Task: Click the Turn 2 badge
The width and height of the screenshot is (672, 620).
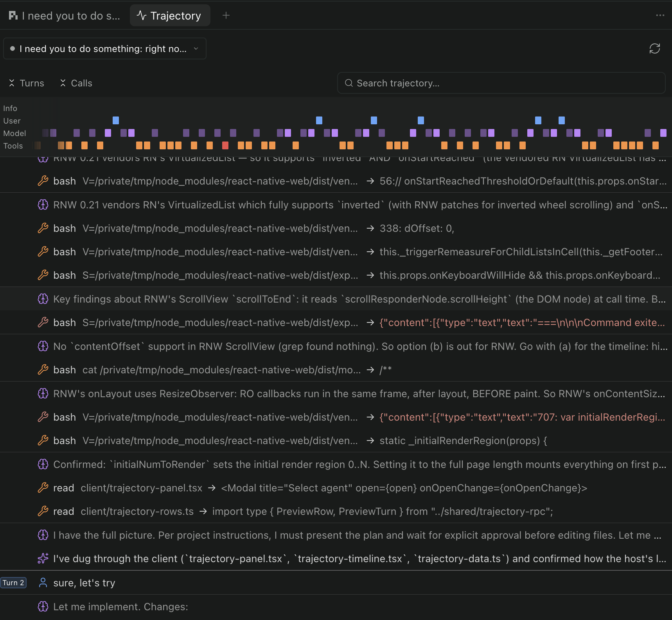Action: click(13, 583)
